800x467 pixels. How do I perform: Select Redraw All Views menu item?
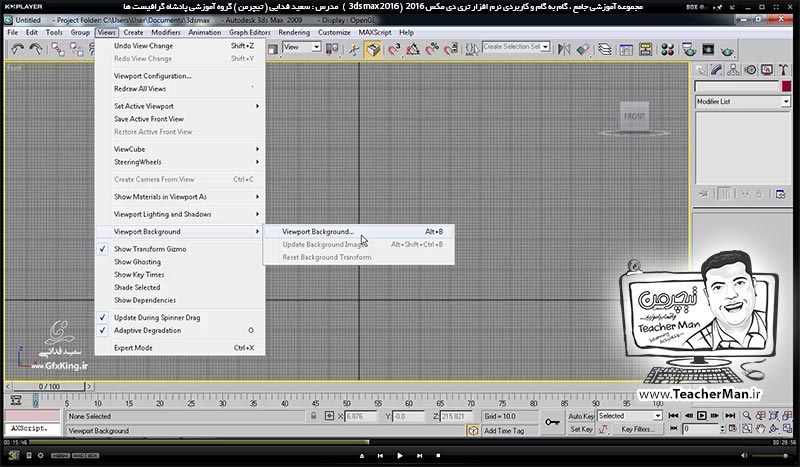pos(181,89)
